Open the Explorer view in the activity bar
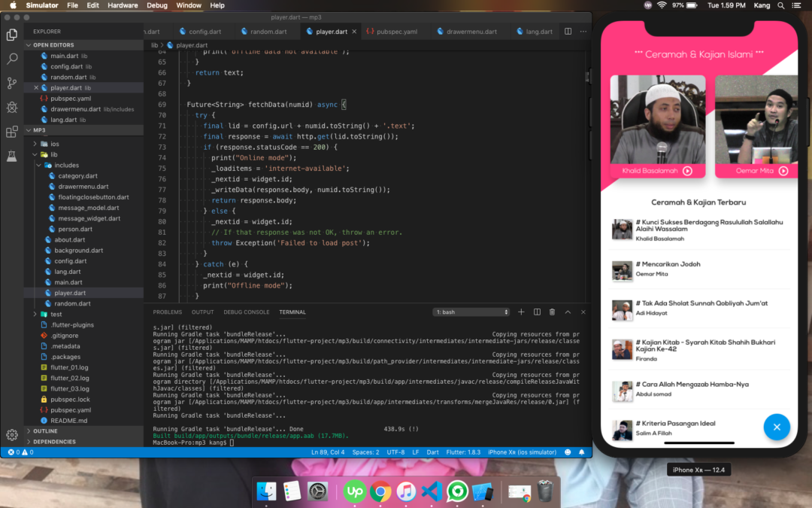812x508 pixels. pos(11,35)
